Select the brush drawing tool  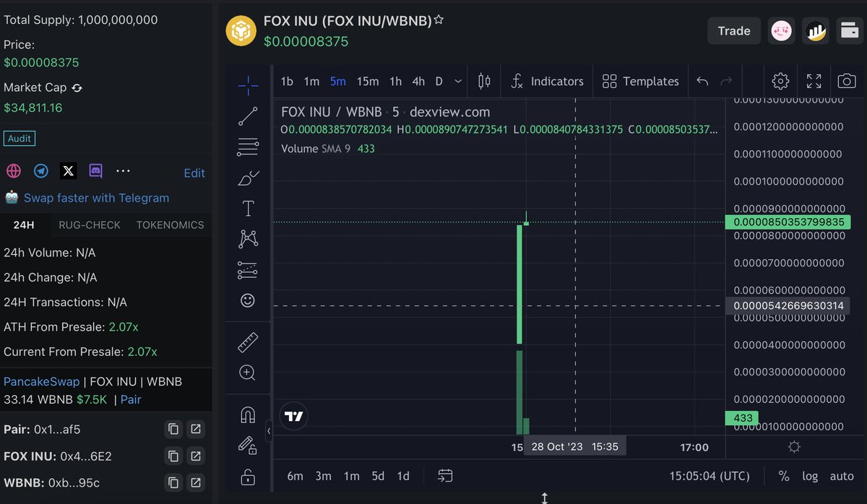click(x=248, y=178)
